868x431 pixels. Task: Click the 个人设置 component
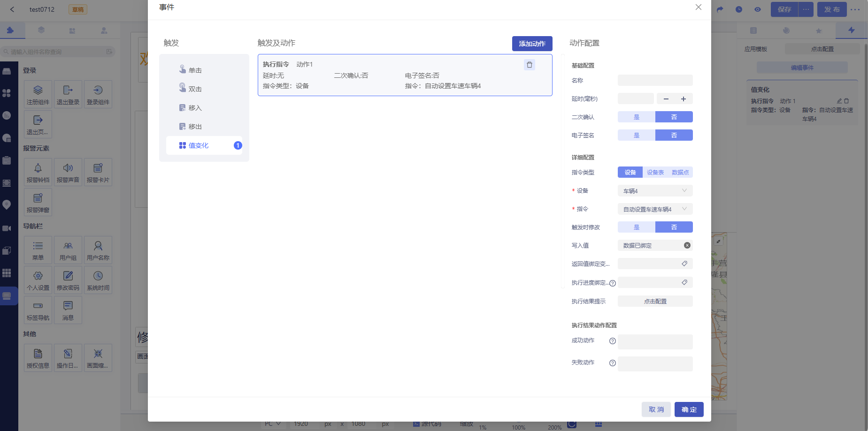[x=38, y=280]
